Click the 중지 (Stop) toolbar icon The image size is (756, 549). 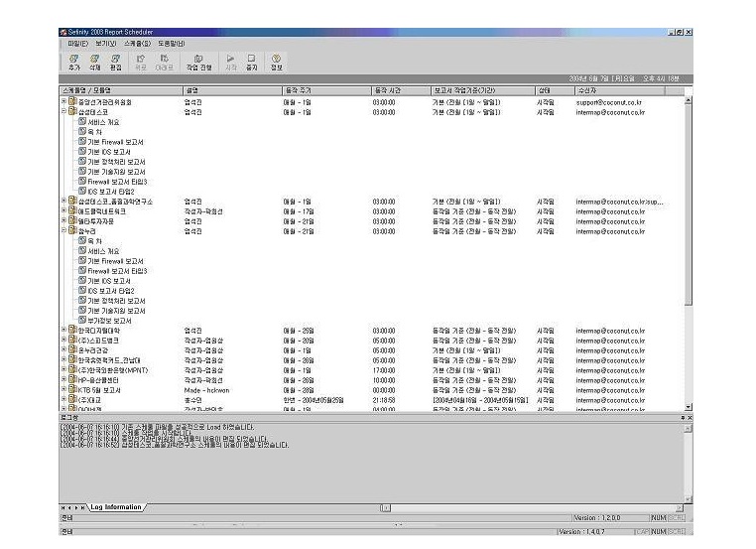point(252,59)
